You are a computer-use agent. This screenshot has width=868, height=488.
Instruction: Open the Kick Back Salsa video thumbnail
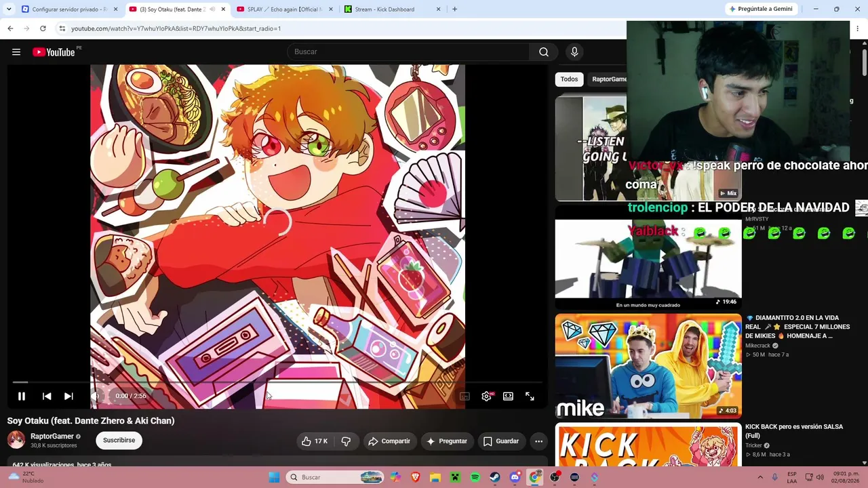[648, 445]
